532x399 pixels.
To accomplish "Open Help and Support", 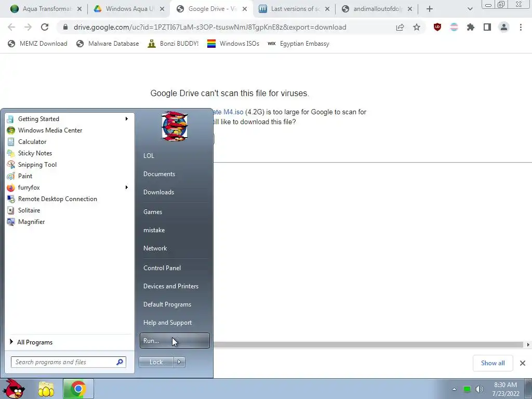I will pyautogui.click(x=167, y=323).
